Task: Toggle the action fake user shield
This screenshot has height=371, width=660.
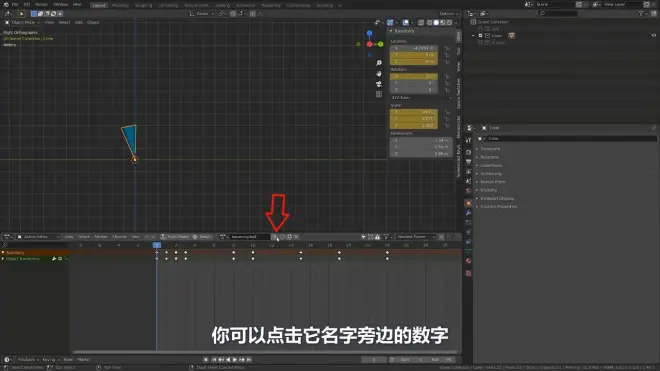Action: pos(282,237)
